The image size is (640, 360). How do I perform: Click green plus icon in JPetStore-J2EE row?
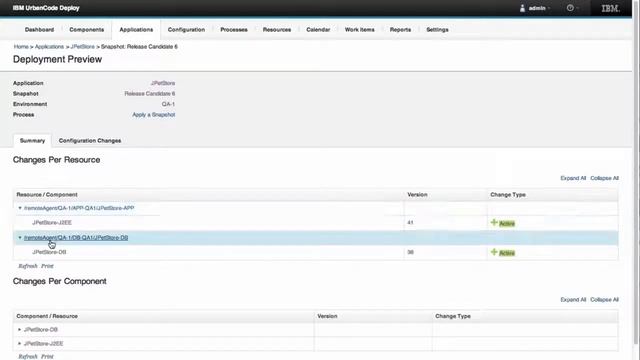tap(494, 222)
